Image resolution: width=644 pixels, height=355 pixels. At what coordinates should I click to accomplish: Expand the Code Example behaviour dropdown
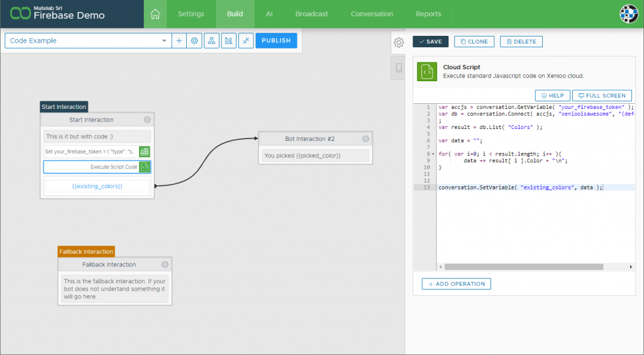pos(164,41)
